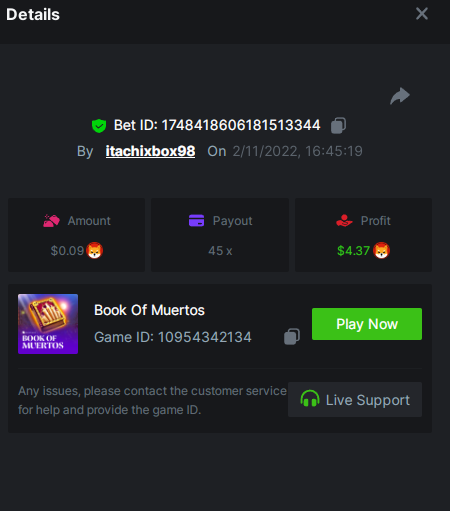
Task: Close the Details dialog
Action: point(422,14)
